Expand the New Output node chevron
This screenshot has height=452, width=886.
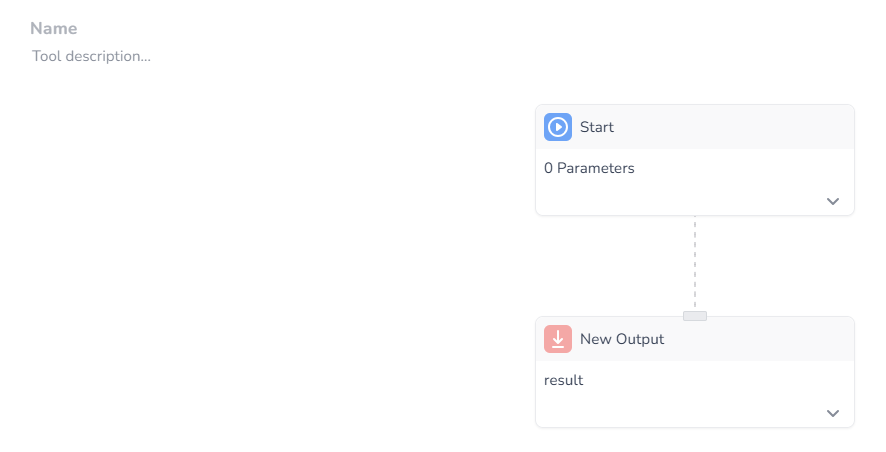[x=833, y=413]
